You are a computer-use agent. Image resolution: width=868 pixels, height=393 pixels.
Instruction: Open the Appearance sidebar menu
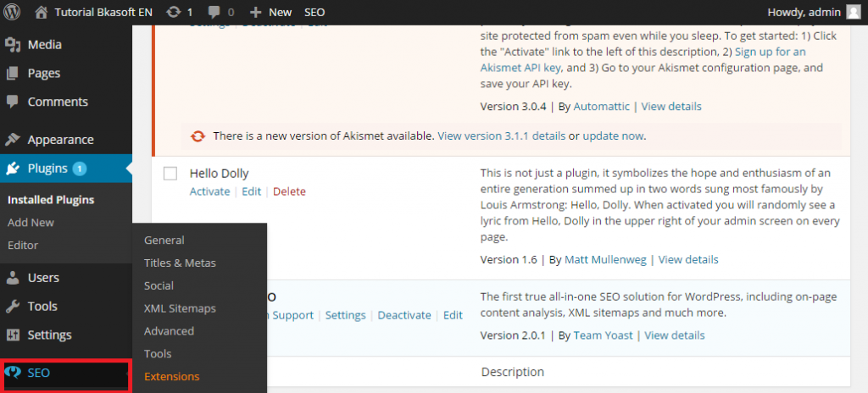click(60, 140)
